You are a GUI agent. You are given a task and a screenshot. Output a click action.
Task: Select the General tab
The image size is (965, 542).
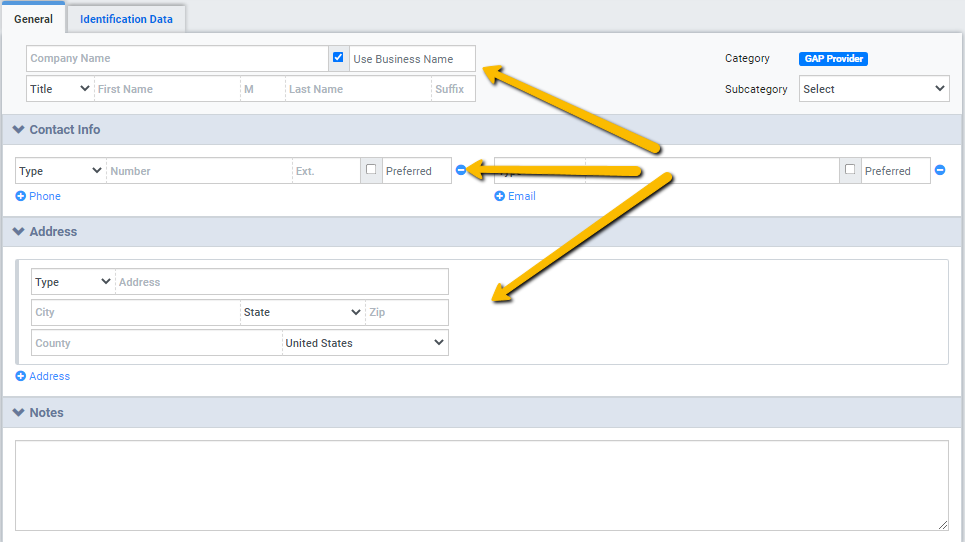click(33, 19)
